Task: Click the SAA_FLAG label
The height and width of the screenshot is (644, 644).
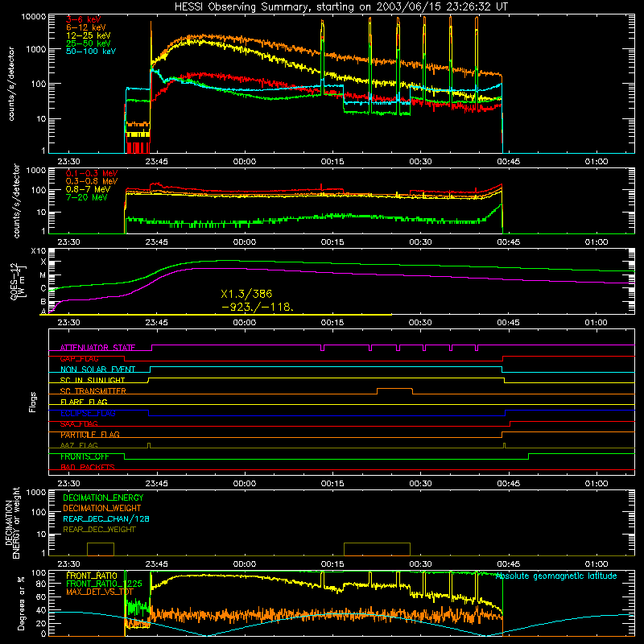Action: [x=79, y=423]
